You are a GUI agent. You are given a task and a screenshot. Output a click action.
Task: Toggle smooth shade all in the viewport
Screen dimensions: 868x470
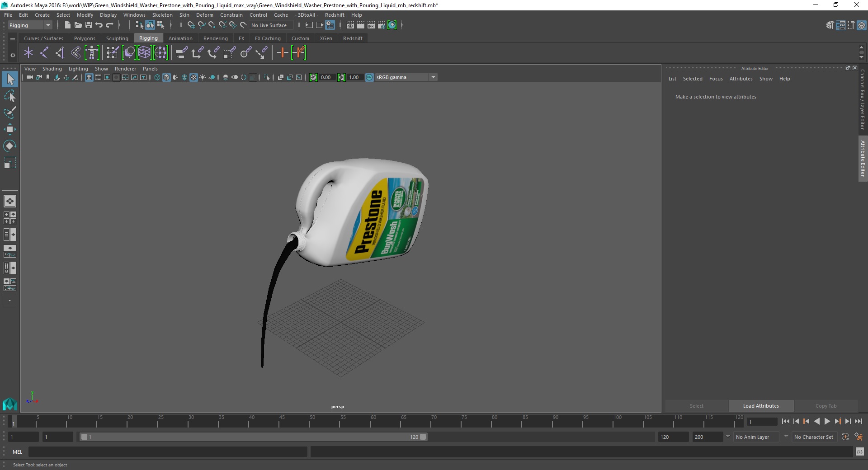pos(166,78)
